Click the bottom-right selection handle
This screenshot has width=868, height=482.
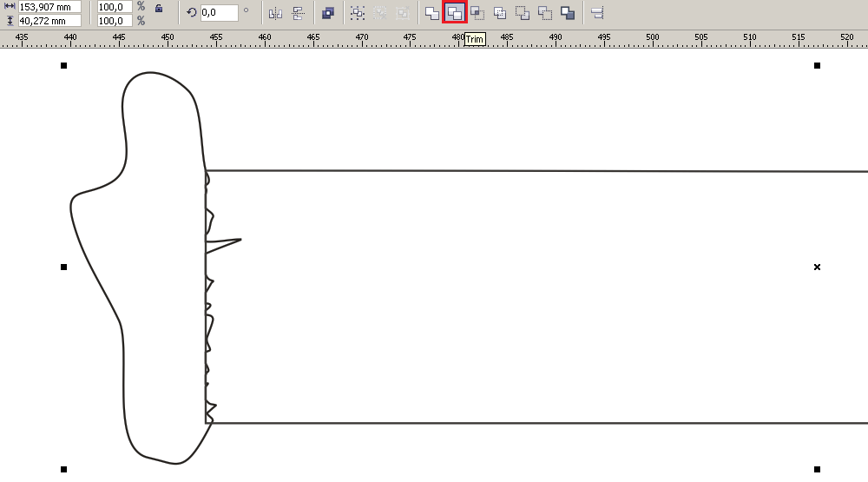817,469
